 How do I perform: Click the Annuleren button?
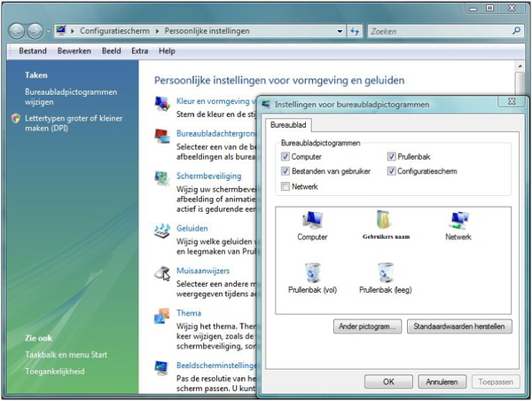[442, 382]
